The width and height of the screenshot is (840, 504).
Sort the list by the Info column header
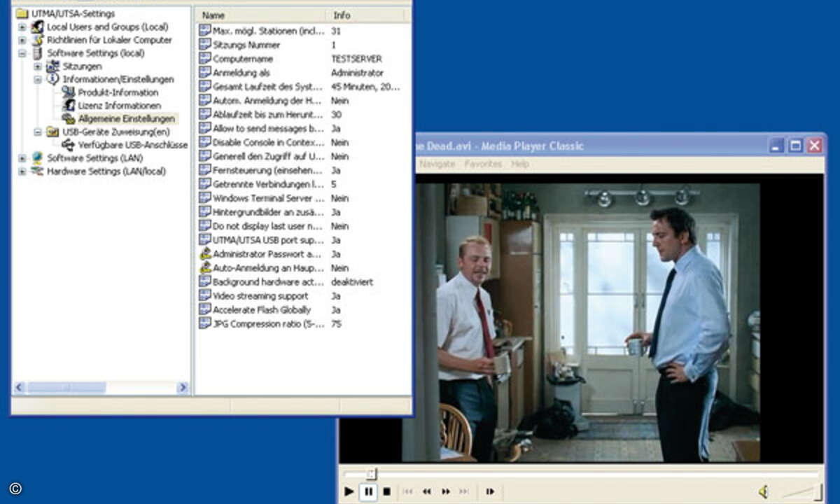365,15
